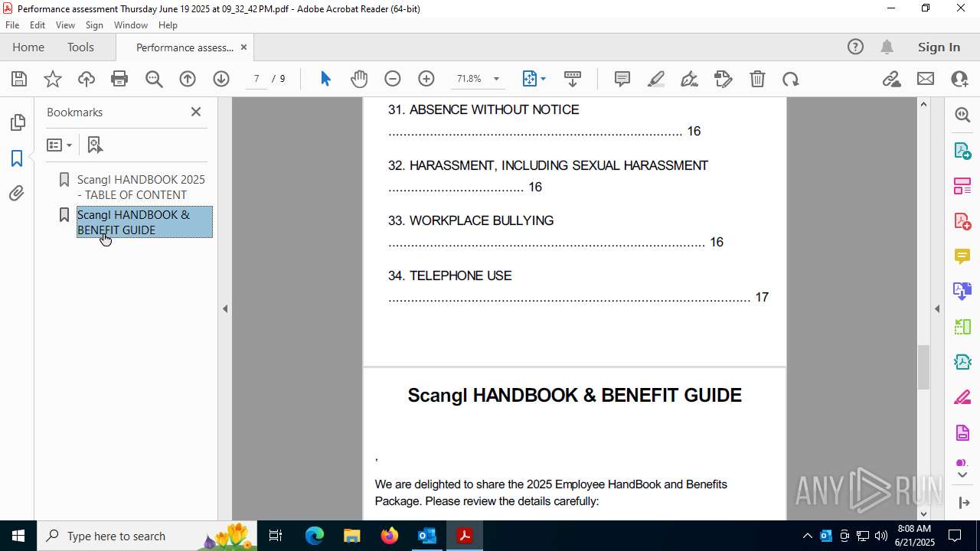Delete with the trash icon

point(757,79)
